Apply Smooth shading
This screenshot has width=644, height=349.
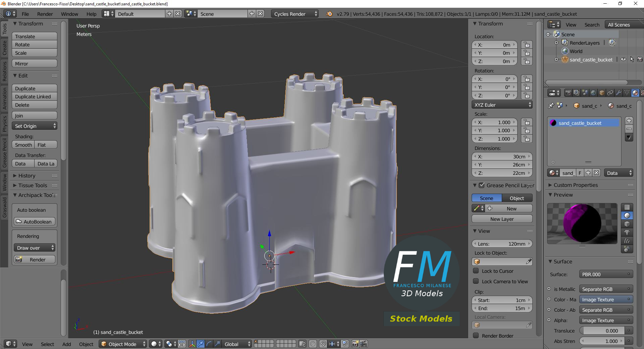pos(23,145)
